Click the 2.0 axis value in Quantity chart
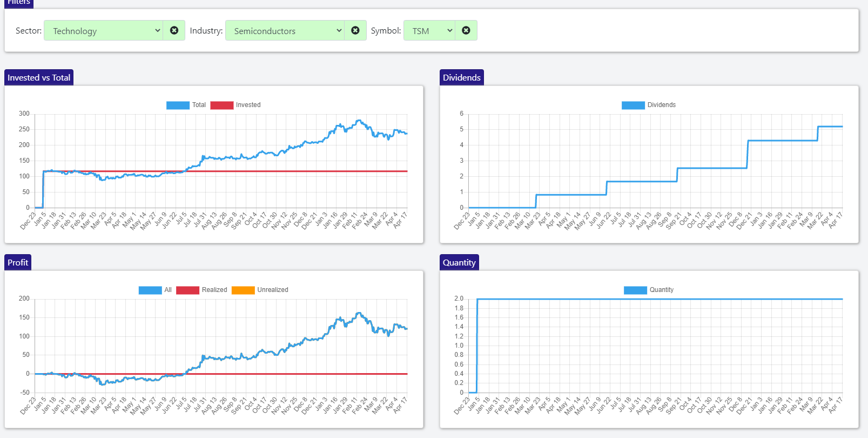Viewport: 868px width, 438px height. [459, 298]
